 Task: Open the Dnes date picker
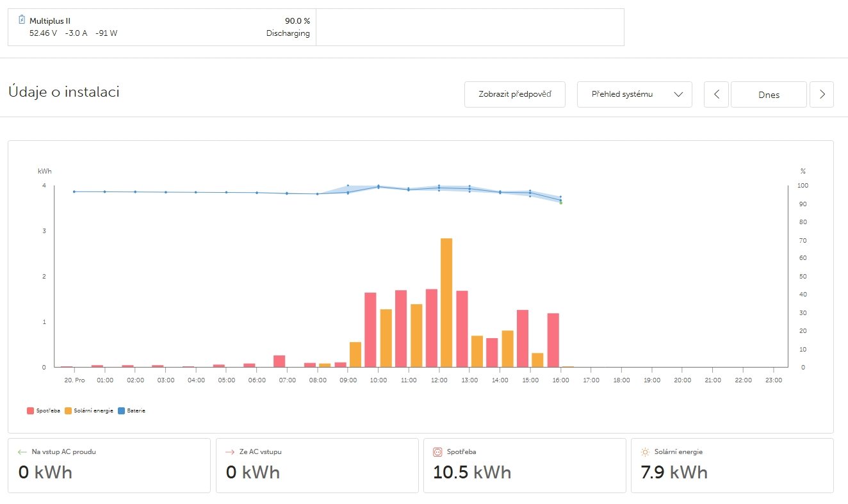[769, 95]
